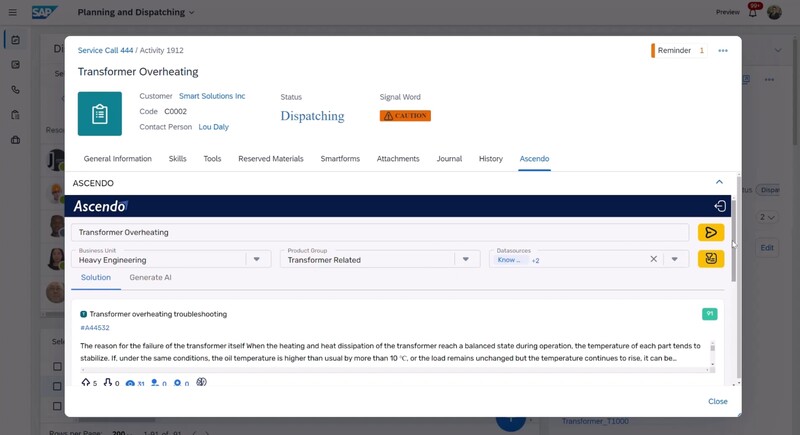Expand the Datasources dropdown arrow
This screenshot has width=800, height=435.
[x=675, y=259]
